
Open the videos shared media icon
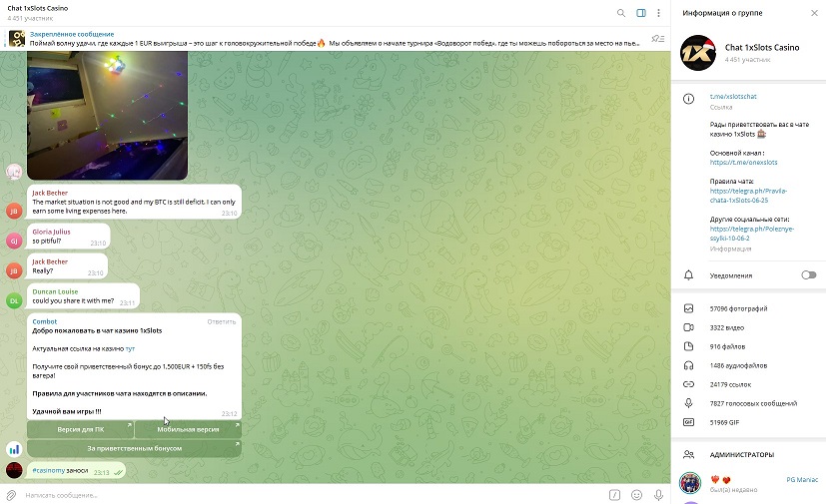point(688,327)
